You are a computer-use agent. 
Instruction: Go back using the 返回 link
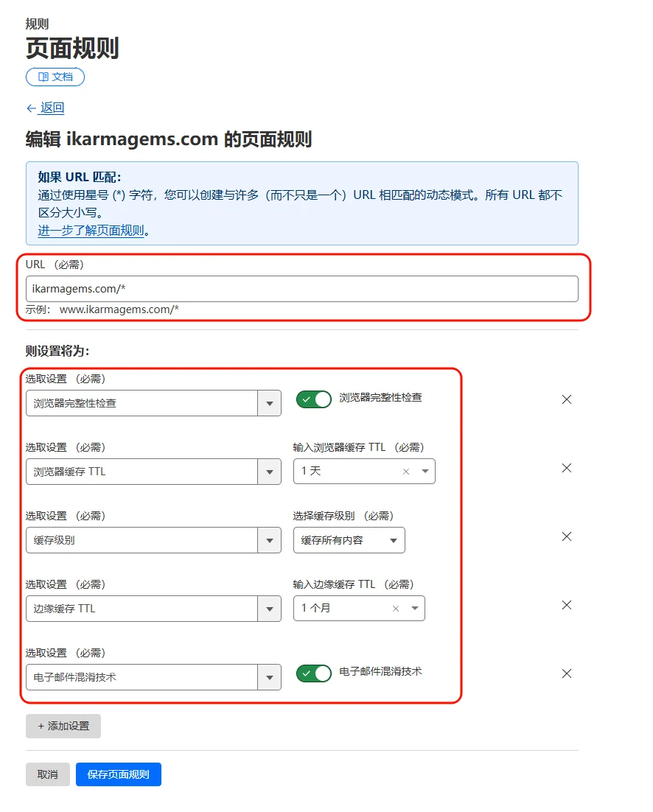pyautogui.click(x=46, y=108)
